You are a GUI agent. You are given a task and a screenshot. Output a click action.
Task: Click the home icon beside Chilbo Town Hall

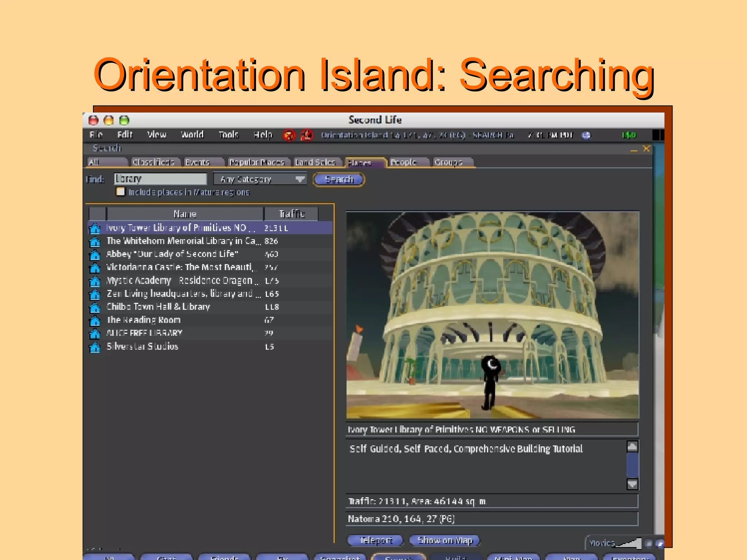(x=94, y=307)
